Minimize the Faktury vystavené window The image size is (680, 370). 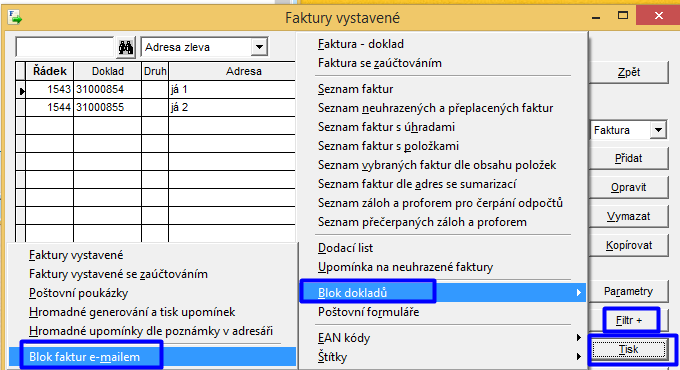[596, 17]
